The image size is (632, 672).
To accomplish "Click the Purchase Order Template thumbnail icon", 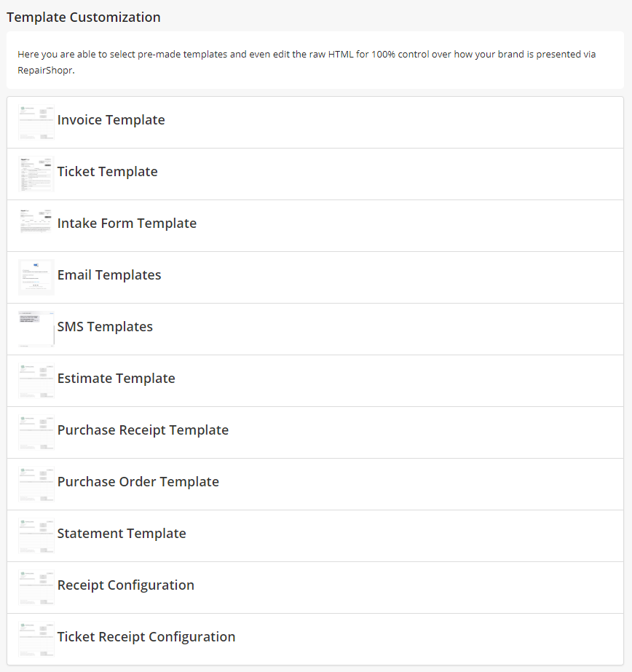I will [36, 483].
